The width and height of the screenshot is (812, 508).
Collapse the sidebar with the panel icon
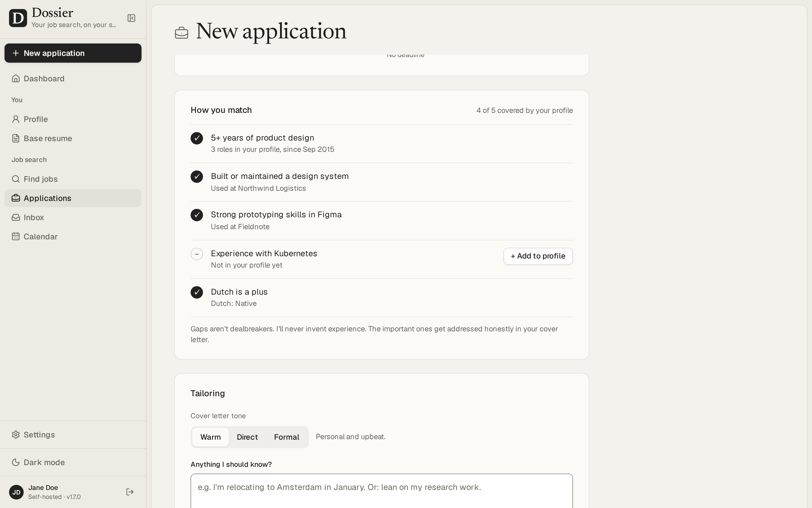pyautogui.click(x=131, y=18)
